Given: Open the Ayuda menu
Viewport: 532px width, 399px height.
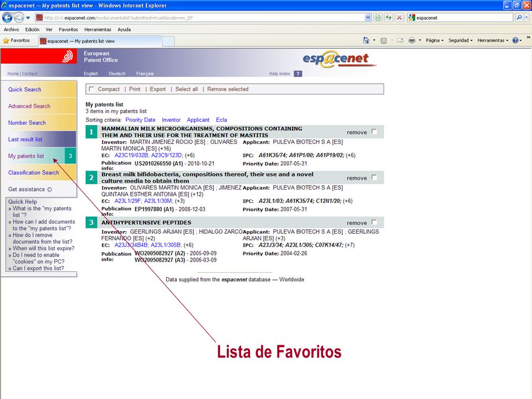Looking at the screenshot, I should coord(124,29).
